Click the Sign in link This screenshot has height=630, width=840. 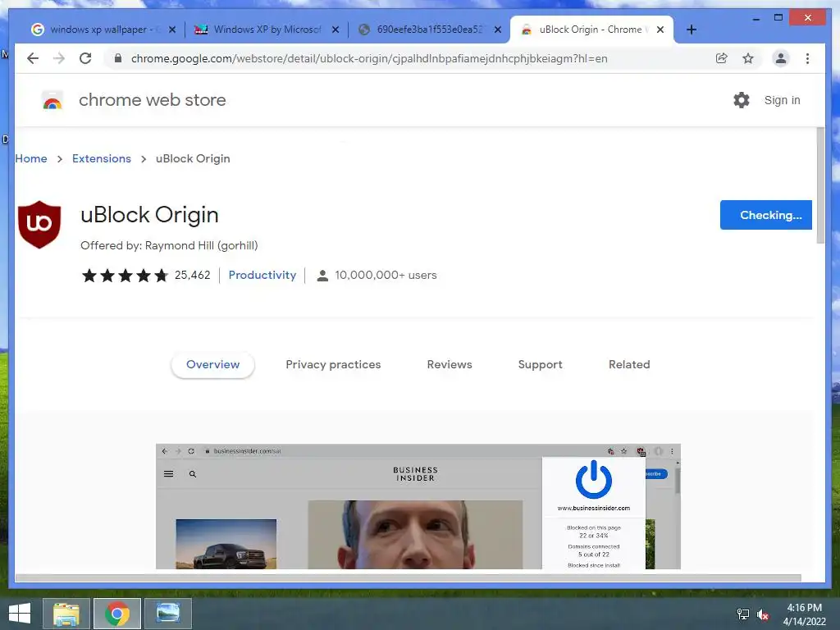click(x=782, y=100)
